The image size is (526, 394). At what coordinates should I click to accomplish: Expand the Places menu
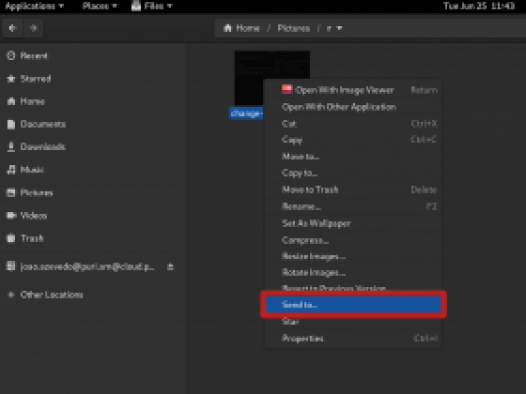[x=100, y=6]
